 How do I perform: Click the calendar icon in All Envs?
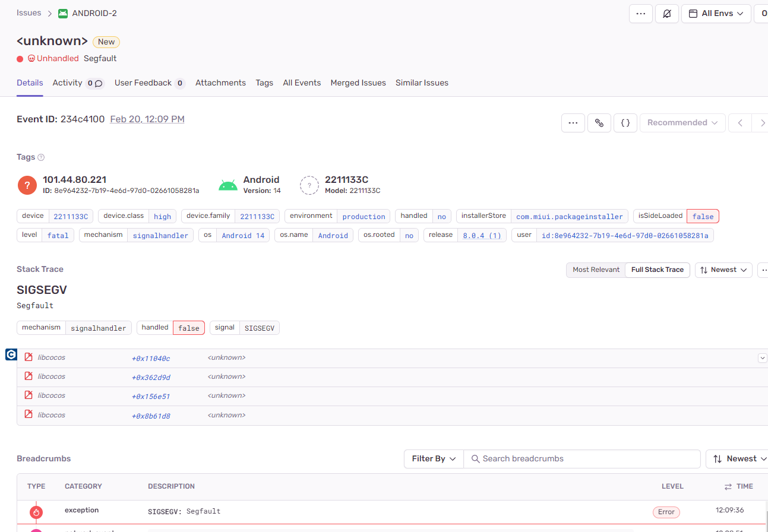click(693, 14)
